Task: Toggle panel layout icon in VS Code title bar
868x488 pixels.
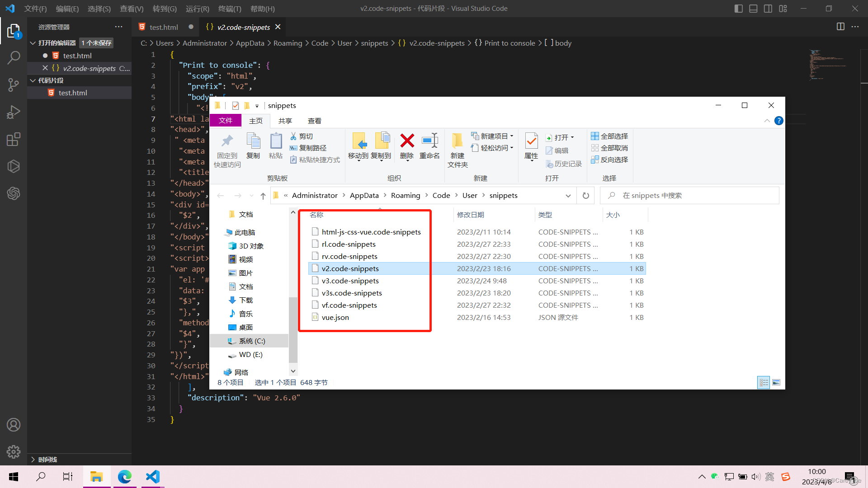Action: 753,9
